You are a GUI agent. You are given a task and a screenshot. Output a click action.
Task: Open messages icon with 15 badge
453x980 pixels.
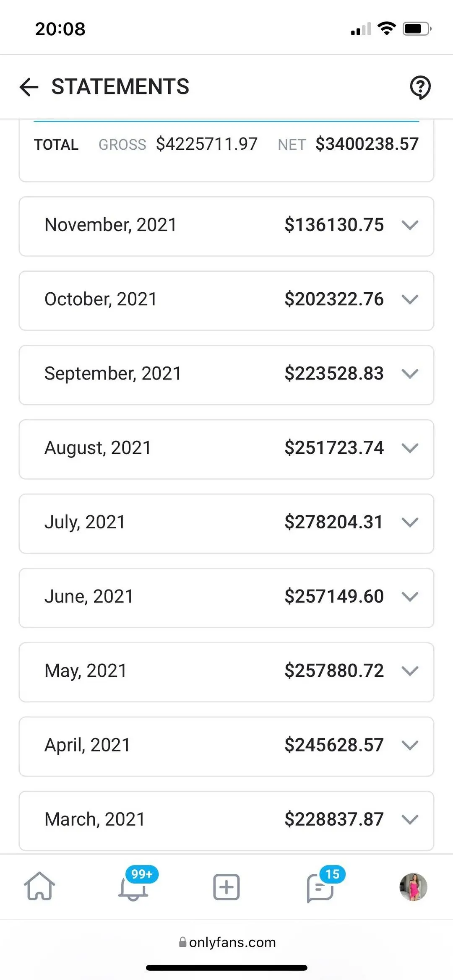tap(320, 887)
